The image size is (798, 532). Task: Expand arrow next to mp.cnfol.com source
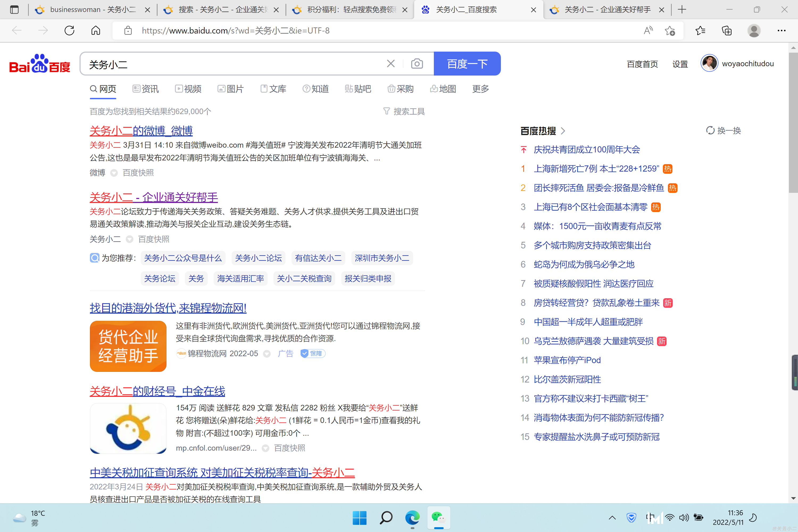point(265,448)
